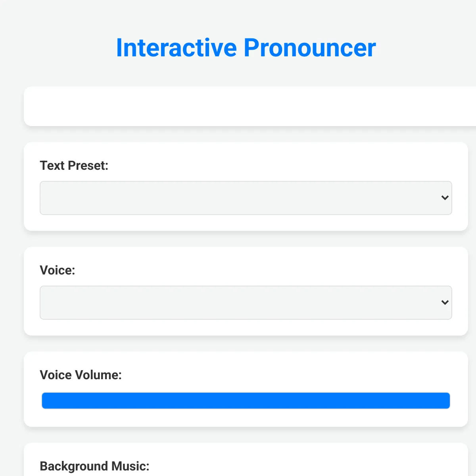
Task: Focus the empty text box below the title
Action: point(250,106)
